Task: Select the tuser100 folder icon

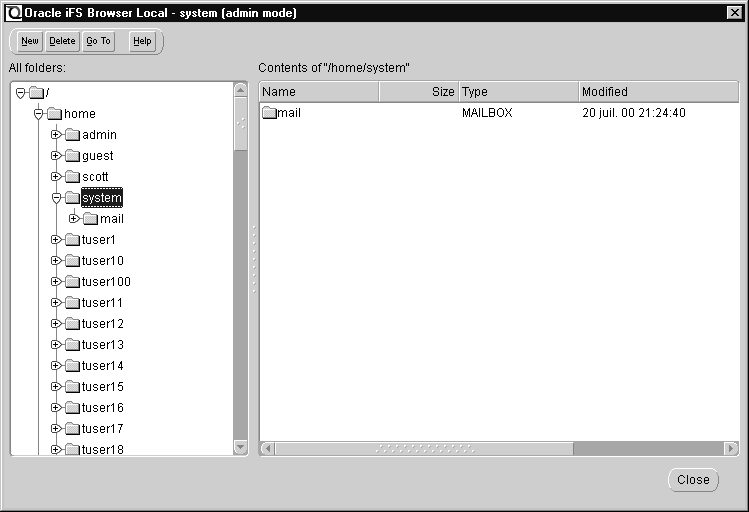Action: (72, 282)
